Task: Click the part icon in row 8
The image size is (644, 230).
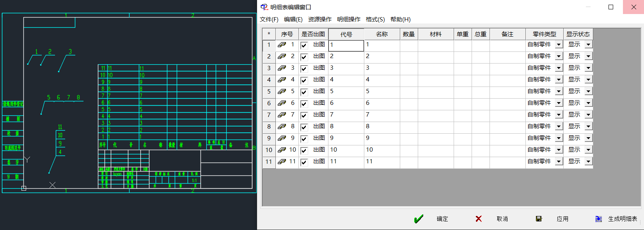Action: coord(282,127)
